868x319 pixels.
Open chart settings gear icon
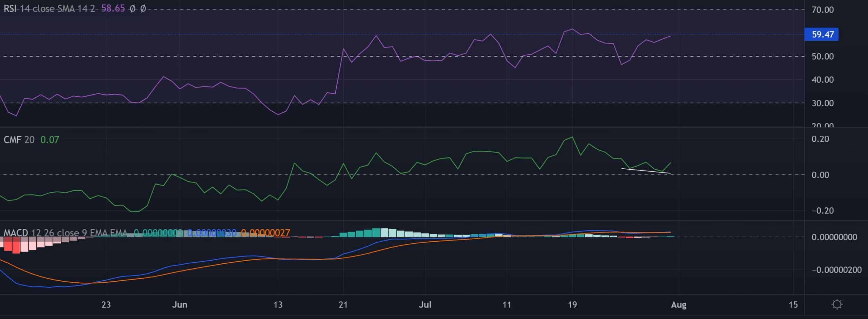pos(837,304)
